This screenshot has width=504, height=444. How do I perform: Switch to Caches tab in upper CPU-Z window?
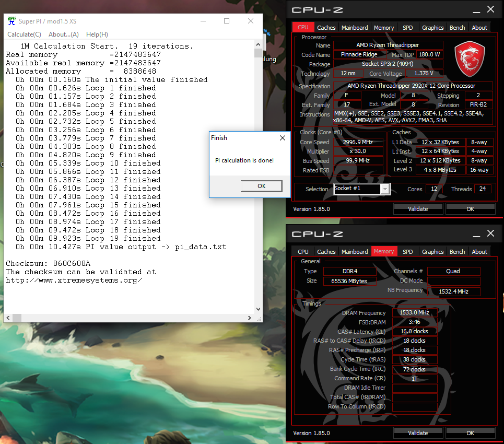click(x=326, y=28)
